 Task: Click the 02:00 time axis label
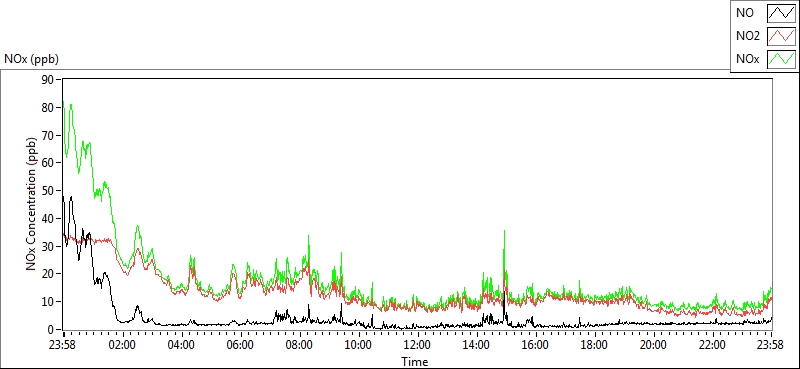pyautogui.click(x=123, y=345)
